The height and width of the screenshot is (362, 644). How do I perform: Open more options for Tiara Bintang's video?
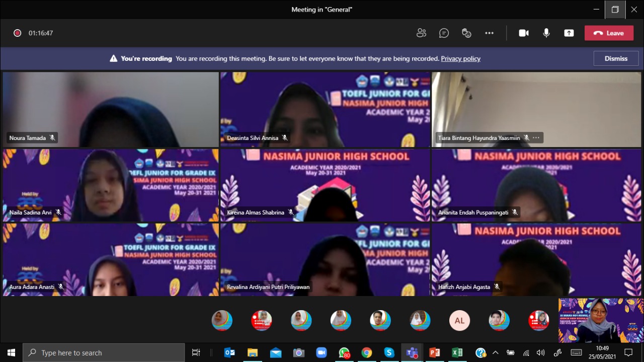[x=536, y=138]
